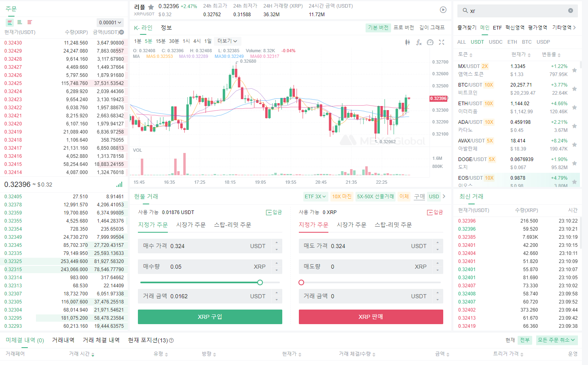Click the 이체 transfer button
The image size is (588, 365).
(x=404, y=197)
